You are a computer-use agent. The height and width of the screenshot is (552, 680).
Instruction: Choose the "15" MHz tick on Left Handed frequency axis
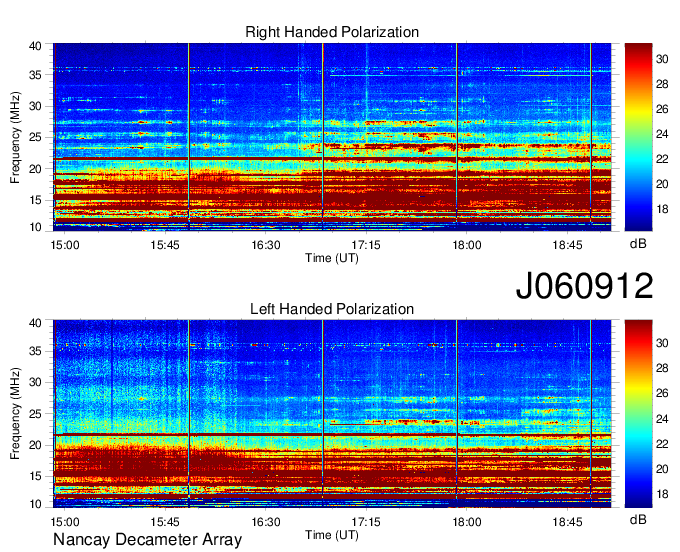[35, 477]
